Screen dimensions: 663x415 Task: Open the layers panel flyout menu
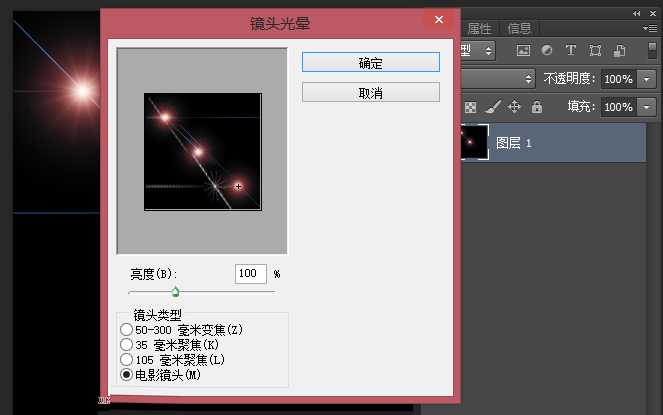pyautogui.click(x=650, y=29)
